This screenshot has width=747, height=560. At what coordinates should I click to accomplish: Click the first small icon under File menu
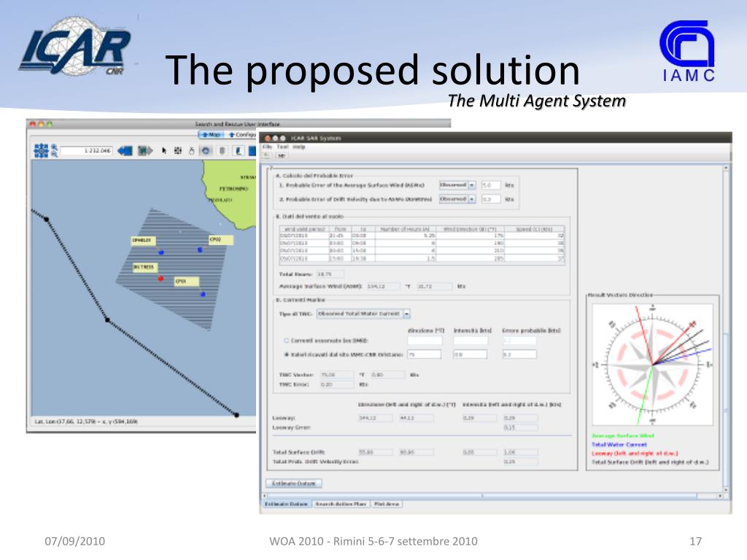pyautogui.click(x=267, y=156)
